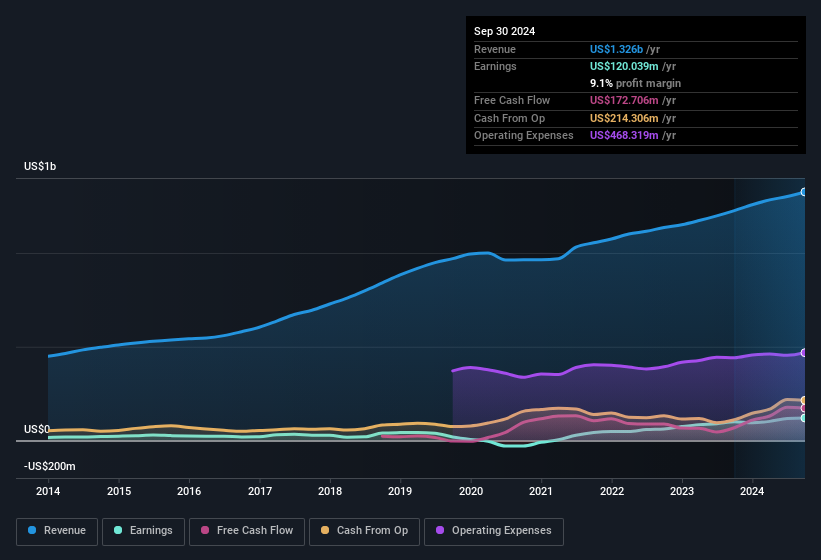Click the 2014 x-axis label
Viewport: 821px width, 560px height.
48,491
